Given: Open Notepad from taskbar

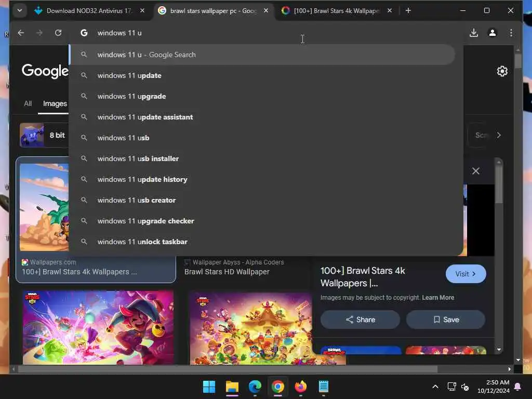Looking at the screenshot, I should point(323,387).
